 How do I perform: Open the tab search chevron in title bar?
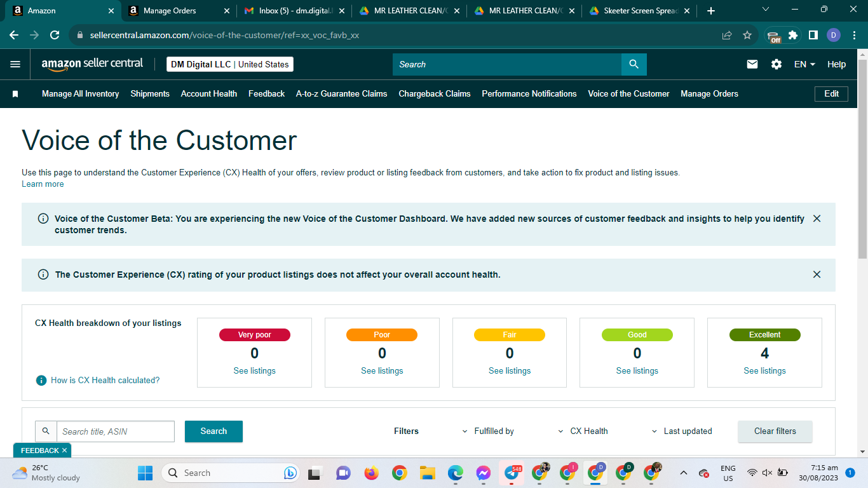click(x=765, y=10)
